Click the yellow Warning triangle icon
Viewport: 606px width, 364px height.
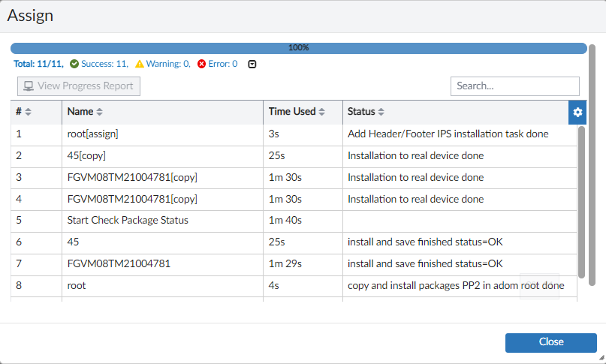pos(140,65)
